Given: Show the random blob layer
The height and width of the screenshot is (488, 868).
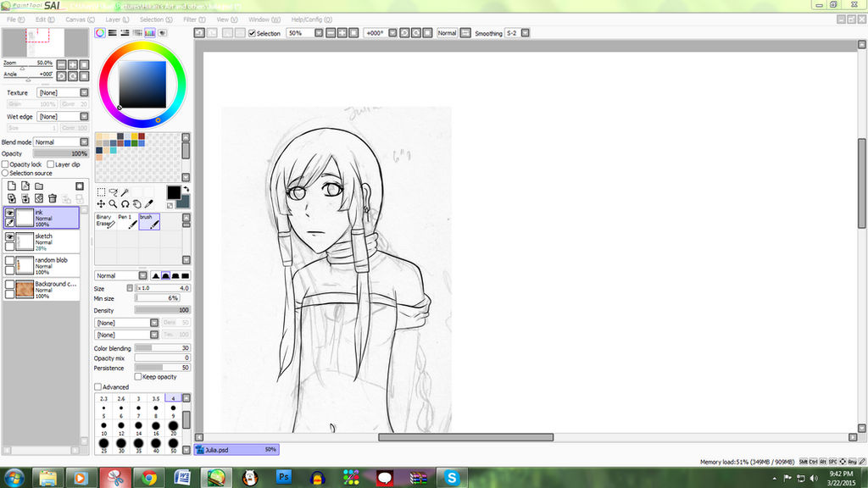Looking at the screenshot, I should point(10,261).
